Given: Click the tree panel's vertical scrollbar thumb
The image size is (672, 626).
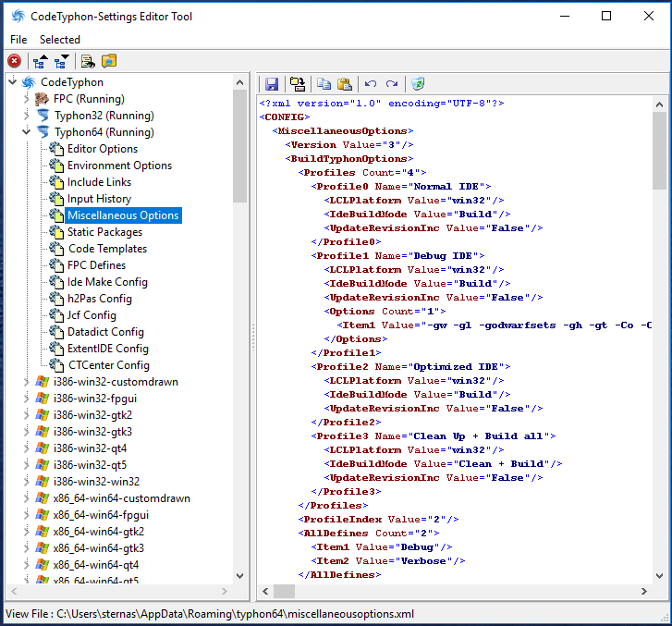Looking at the screenshot, I should point(240,146).
